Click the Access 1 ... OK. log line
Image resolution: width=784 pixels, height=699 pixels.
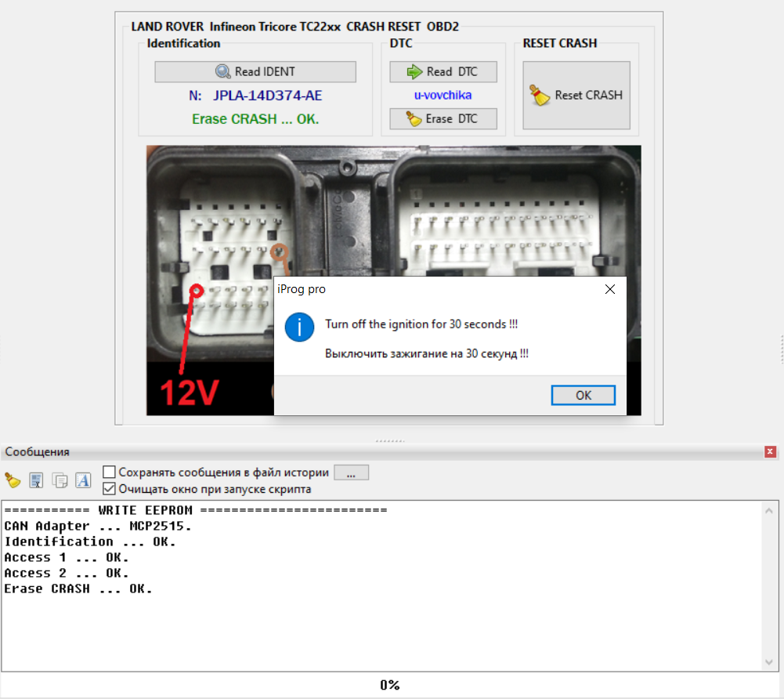[67, 557]
